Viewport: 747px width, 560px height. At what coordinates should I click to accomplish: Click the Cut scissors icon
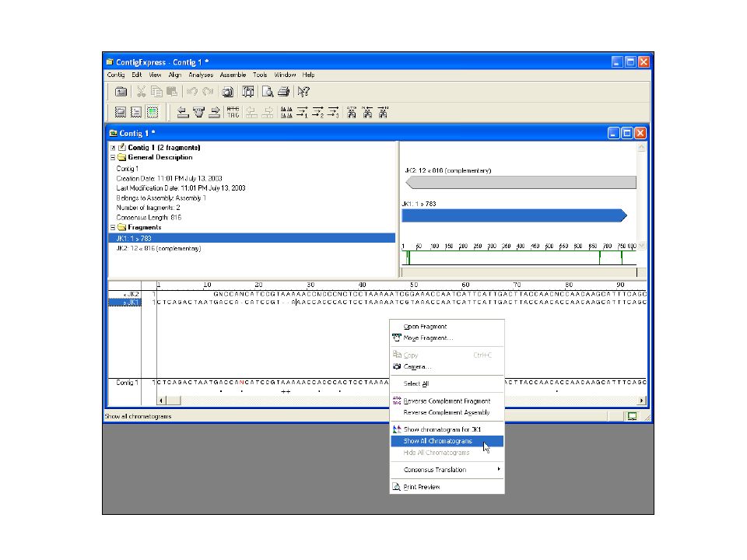141,92
